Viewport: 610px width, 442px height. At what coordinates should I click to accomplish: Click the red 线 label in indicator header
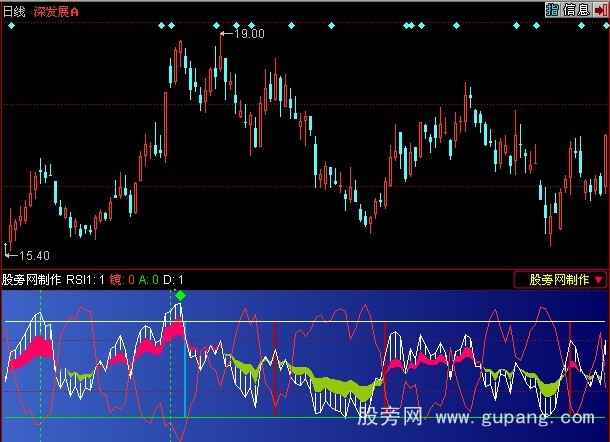click(116, 279)
